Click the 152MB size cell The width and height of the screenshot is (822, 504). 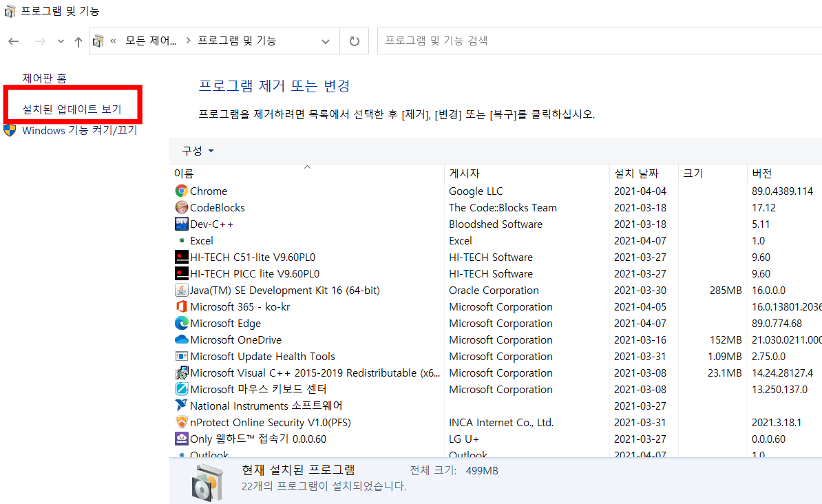click(726, 340)
